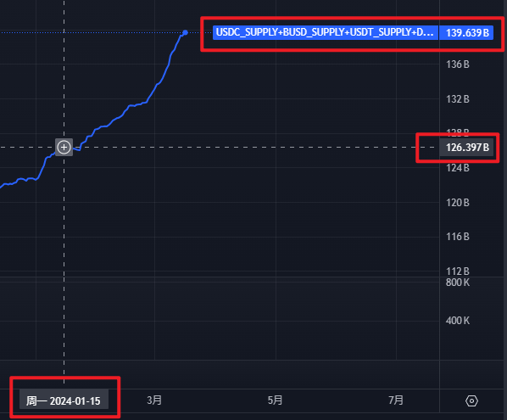
Task: Click the 132 B price scale label
Action: point(458,99)
